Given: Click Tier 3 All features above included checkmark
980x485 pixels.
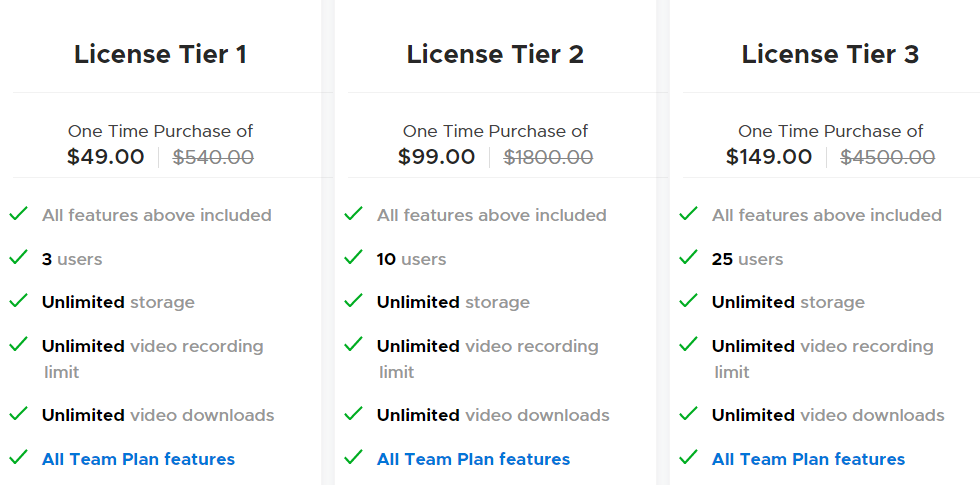Looking at the screenshot, I should (689, 214).
